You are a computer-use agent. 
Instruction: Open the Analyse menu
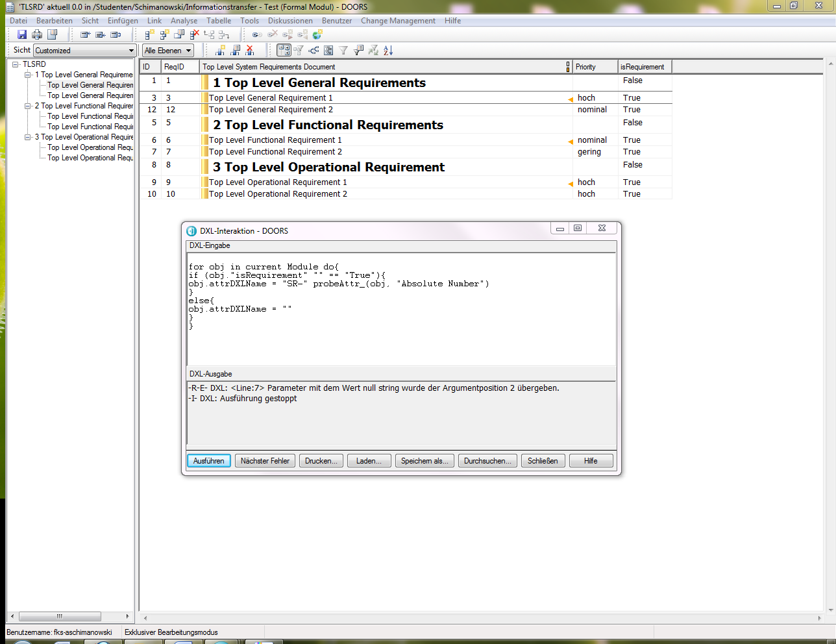point(184,21)
